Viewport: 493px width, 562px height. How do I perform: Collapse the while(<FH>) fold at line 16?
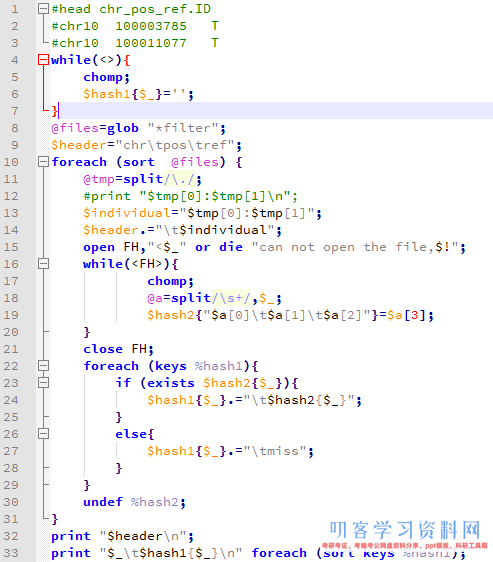(x=43, y=264)
